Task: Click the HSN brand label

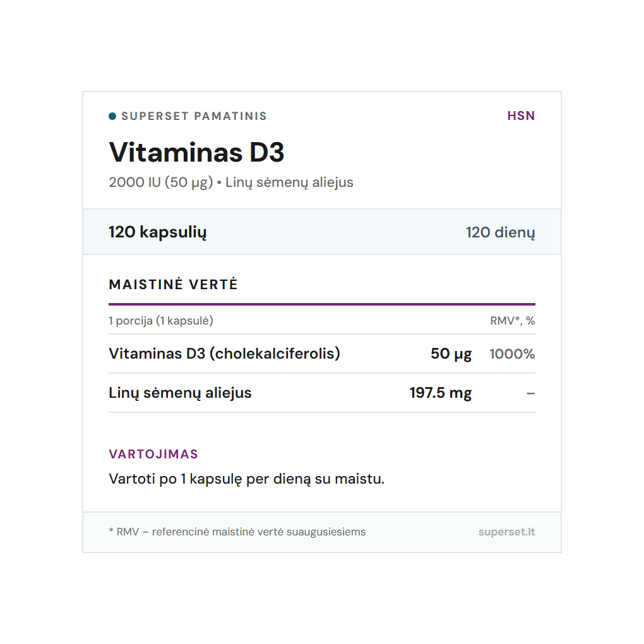Action: 521,116
